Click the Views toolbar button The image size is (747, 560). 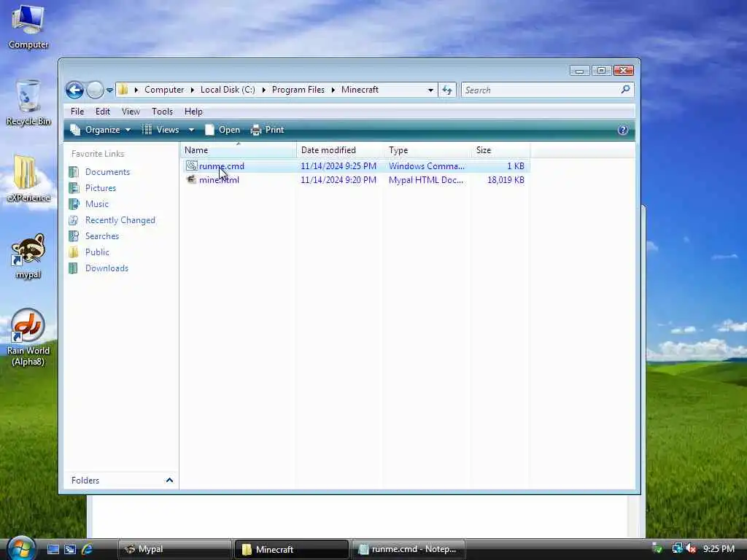pos(161,130)
